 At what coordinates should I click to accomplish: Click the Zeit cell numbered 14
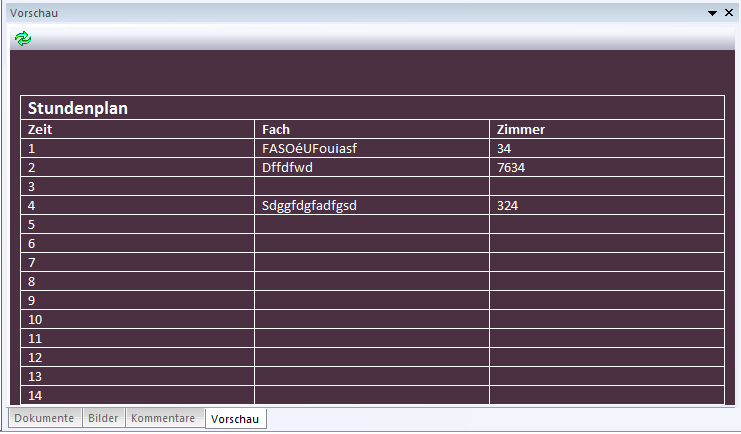pos(35,395)
